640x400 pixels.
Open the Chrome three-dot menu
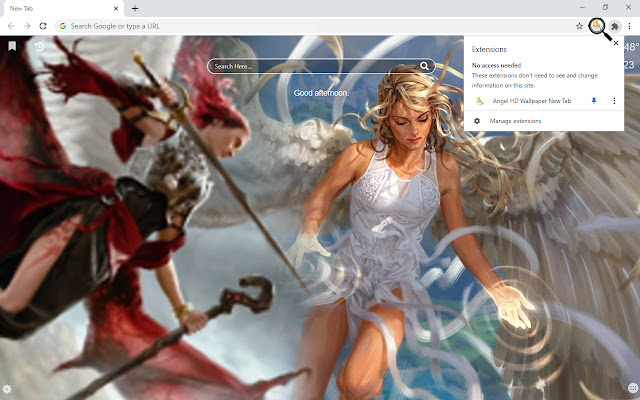pos(629,26)
